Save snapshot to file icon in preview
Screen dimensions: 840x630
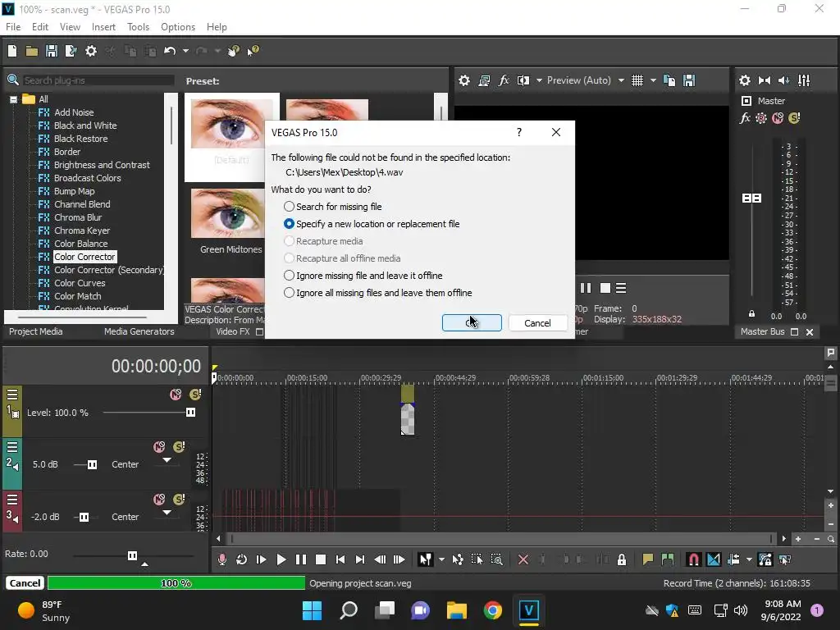pos(689,80)
